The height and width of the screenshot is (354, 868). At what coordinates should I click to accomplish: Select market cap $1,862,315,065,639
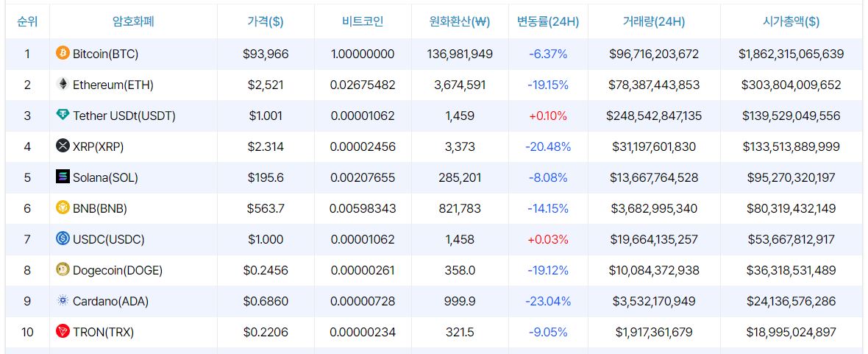click(791, 54)
